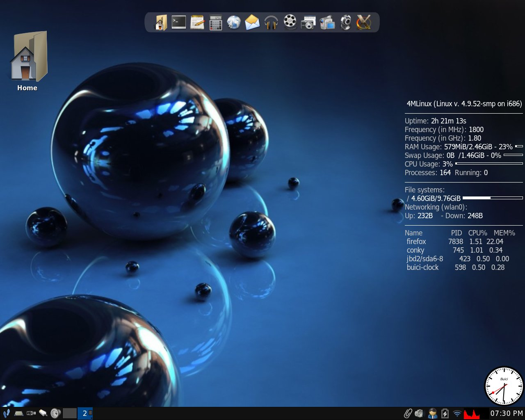
Task: Click the 07:30 PM taskbar clock
Action: [x=507, y=413]
